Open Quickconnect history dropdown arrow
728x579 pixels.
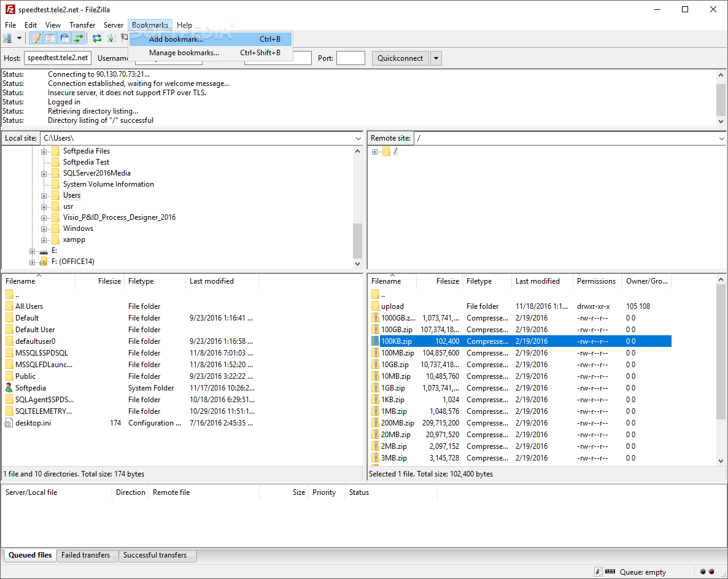coord(436,58)
